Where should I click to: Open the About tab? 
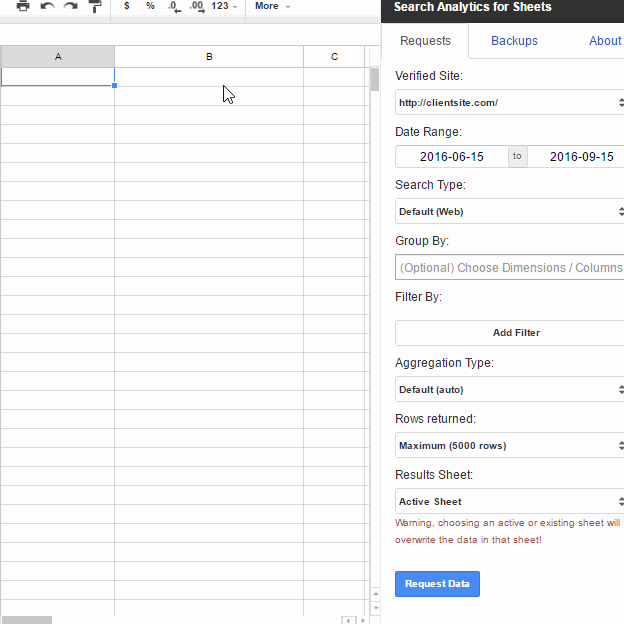[x=605, y=41]
